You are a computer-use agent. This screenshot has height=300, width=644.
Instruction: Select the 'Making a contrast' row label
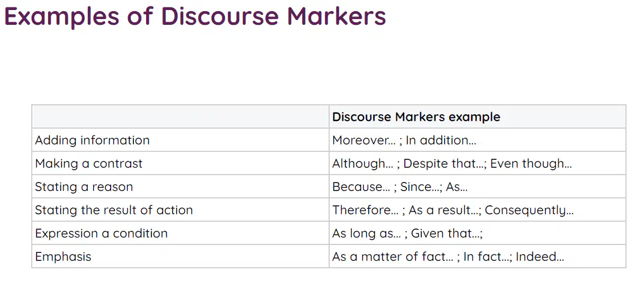point(180,163)
